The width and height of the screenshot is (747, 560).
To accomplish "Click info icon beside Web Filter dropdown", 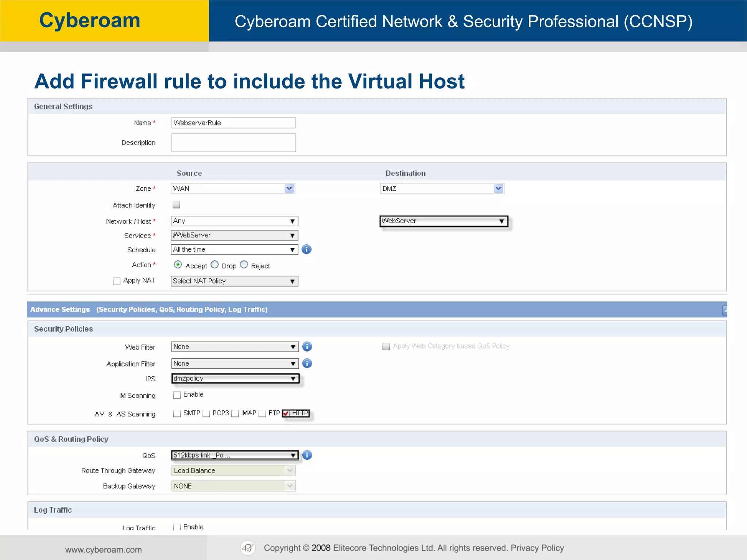I will pos(307,346).
